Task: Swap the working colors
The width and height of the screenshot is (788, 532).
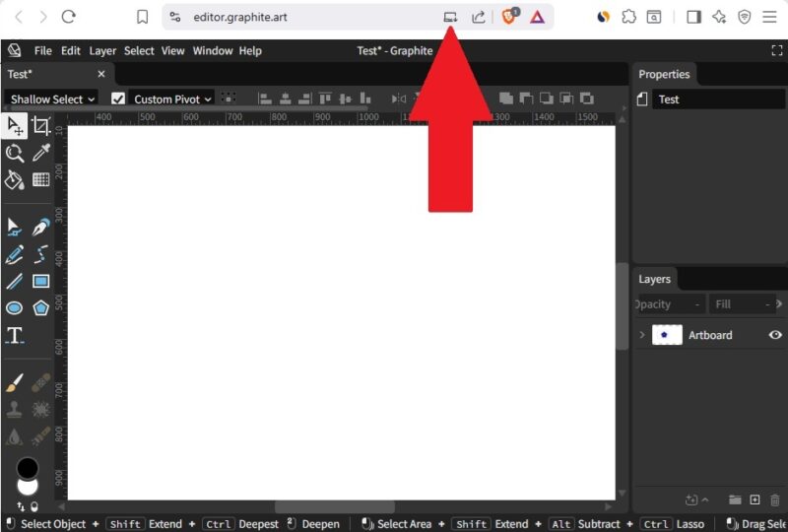Action: [x=21, y=506]
